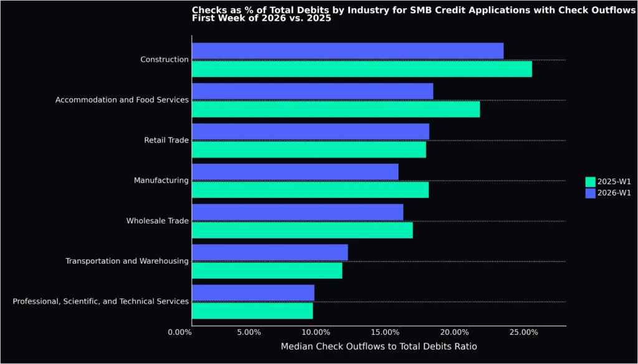Select the 2026-W1 legend label

coord(614,193)
